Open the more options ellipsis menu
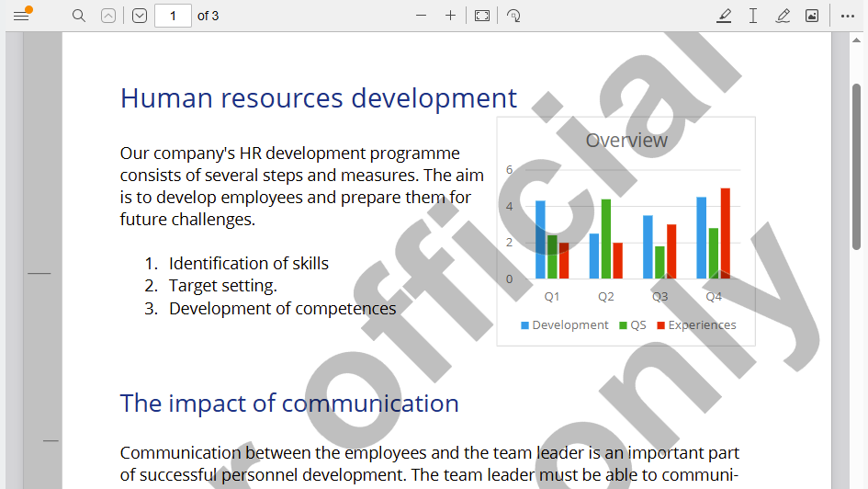Image resolution: width=868 pixels, height=489 pixels. [848, 16]
